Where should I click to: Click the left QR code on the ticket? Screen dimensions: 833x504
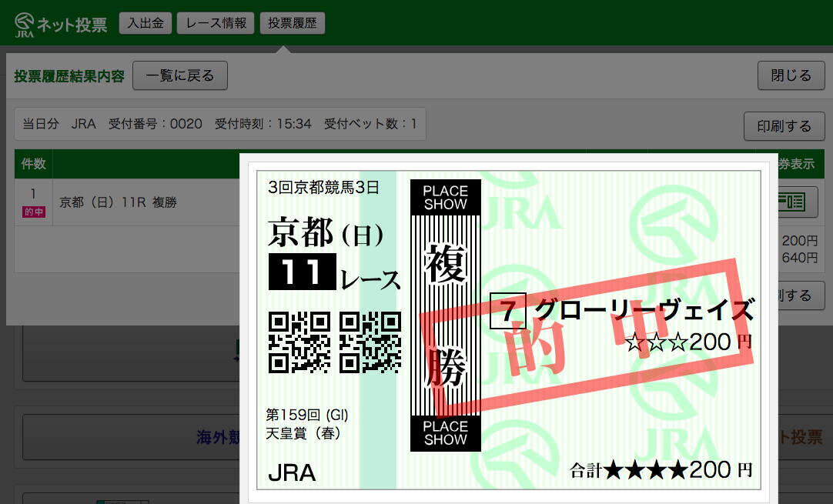299,342
